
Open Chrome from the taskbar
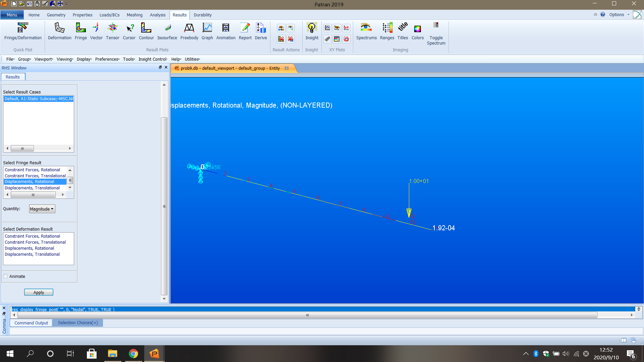[133, 354]
